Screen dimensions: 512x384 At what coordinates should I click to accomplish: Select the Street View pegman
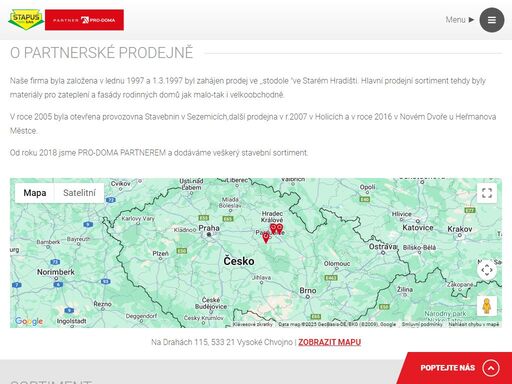click(x=487, y=306)
